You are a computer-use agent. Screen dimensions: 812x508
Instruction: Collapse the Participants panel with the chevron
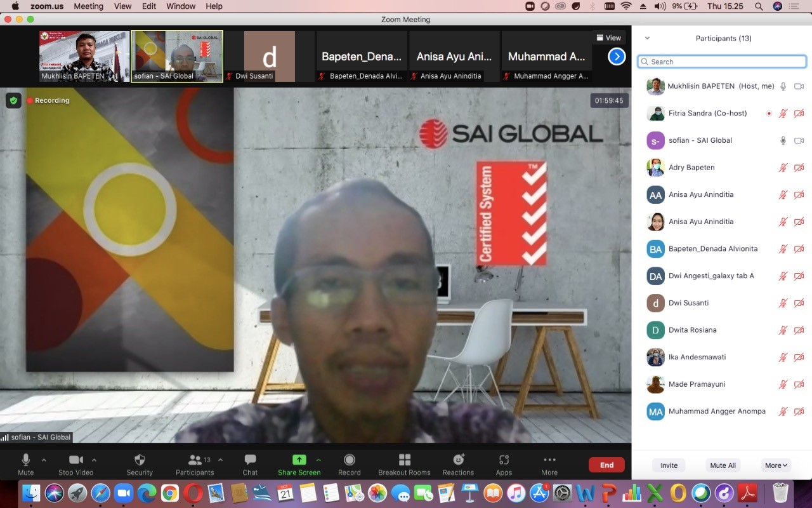(647, 38)
